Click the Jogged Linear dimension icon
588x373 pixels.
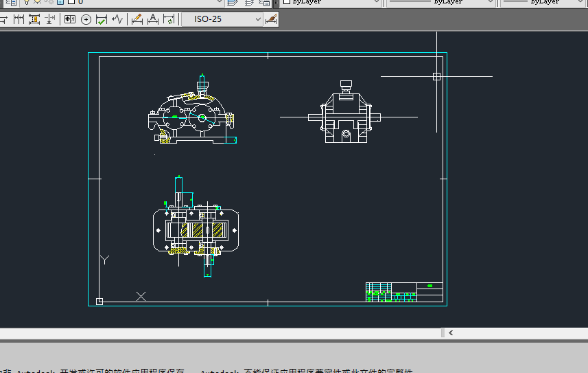(118, 19)
